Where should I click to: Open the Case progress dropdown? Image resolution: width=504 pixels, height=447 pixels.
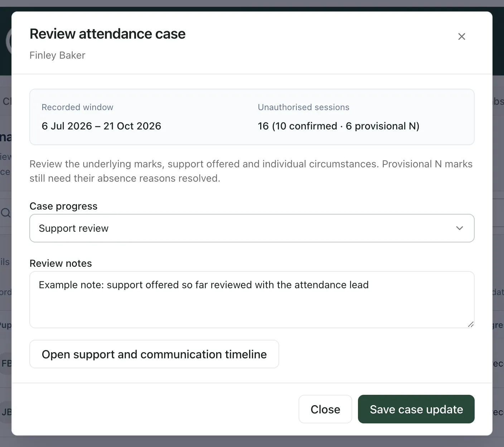click(252, 228)
